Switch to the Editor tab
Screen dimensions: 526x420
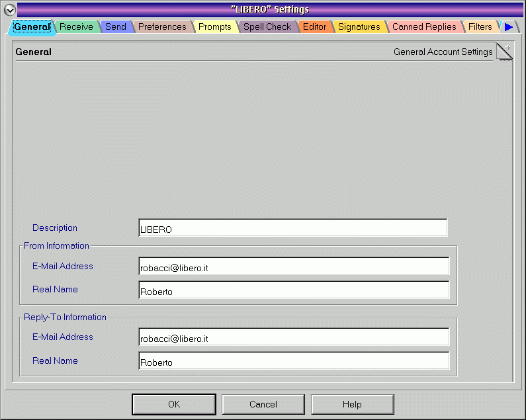tap(314, 27)
